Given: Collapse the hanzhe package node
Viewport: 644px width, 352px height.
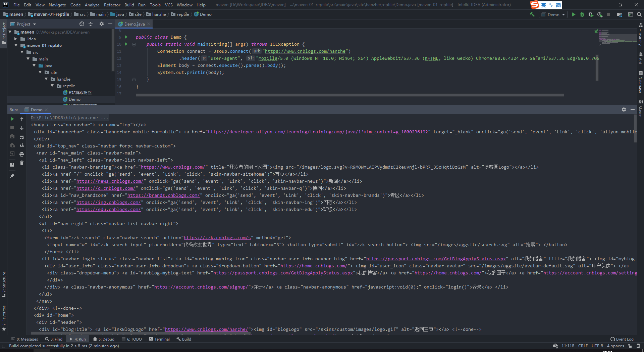Looking at the screenshot, I should pos(46,79).
